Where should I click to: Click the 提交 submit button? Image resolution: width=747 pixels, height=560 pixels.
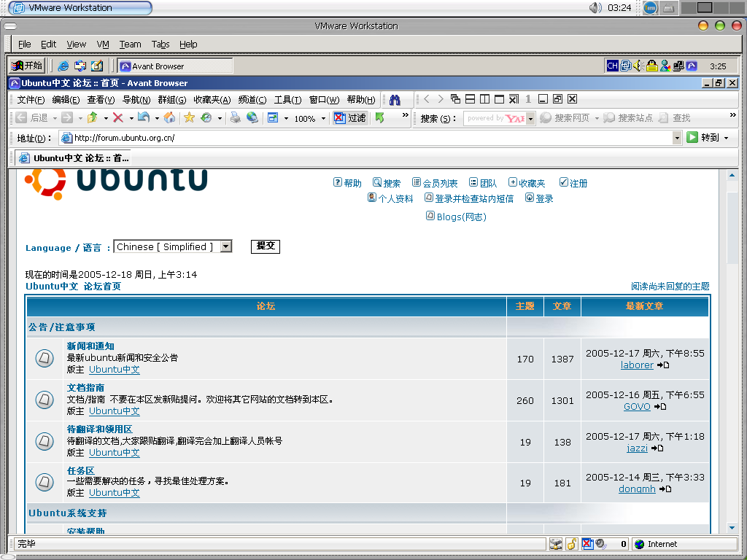coord(266,246)
